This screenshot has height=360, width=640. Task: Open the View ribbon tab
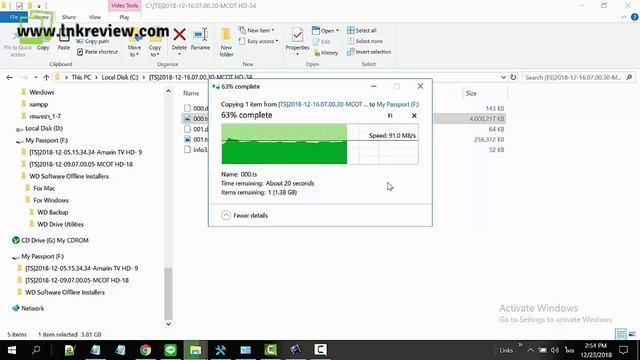tap(95, 17)
